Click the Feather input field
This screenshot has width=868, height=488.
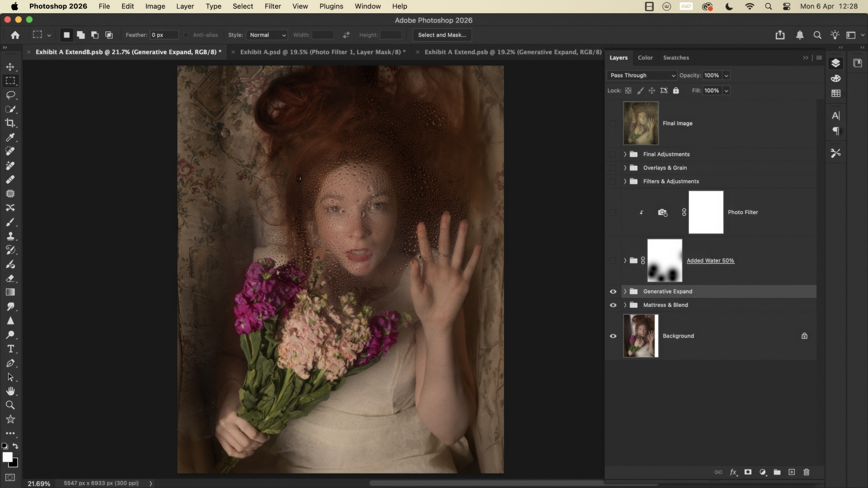click(x=164, y=35)
